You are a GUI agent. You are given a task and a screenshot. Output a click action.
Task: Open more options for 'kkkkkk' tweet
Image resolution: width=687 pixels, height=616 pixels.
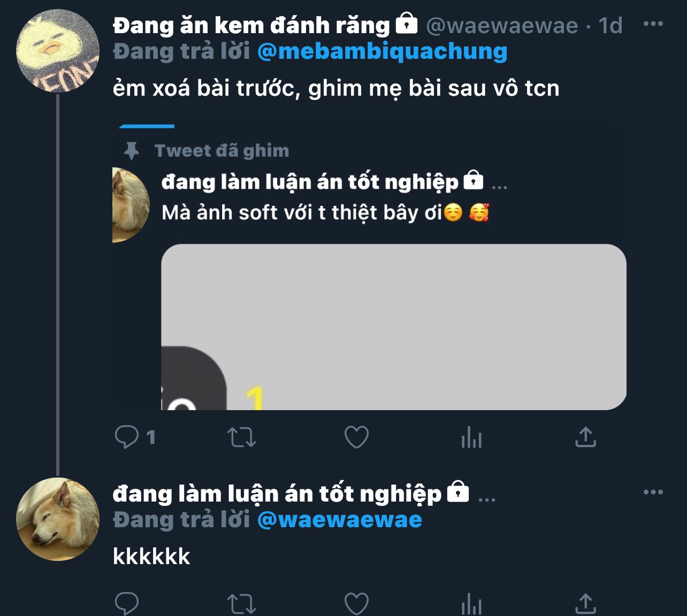click(x=653, y=492)
